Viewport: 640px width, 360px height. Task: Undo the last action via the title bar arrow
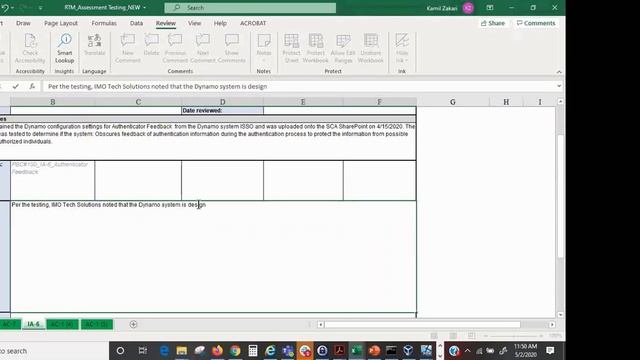click(x=5, y=8)
